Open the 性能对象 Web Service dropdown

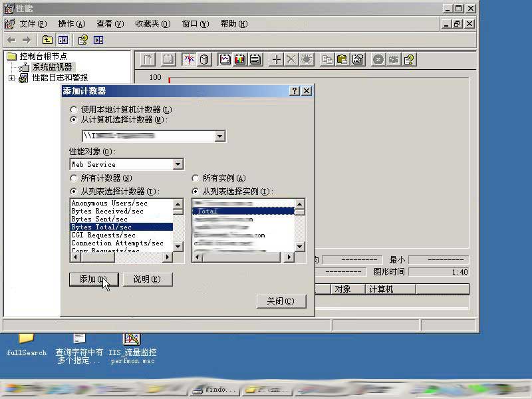(x=178, y=164)
